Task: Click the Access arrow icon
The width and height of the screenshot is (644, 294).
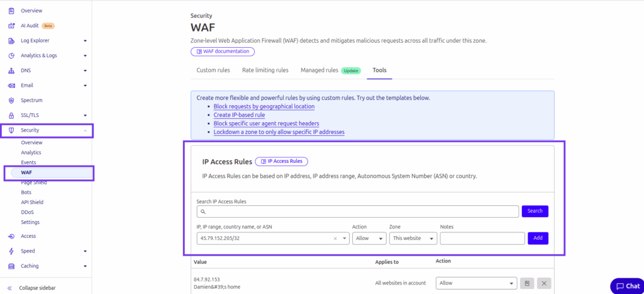Action: coord(11,236)
